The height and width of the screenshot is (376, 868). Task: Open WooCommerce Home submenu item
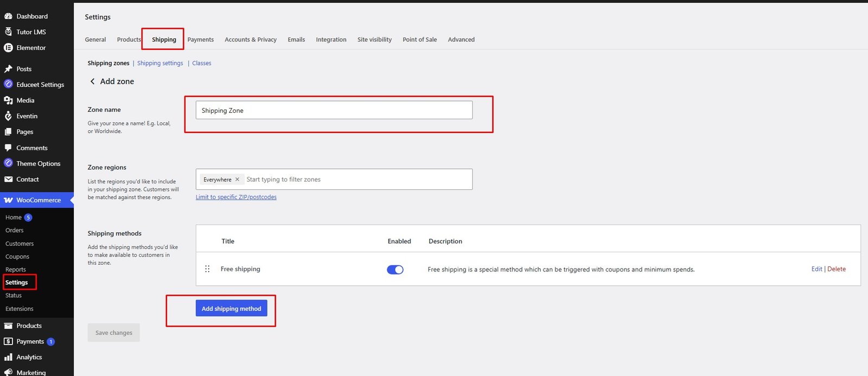click(x=14, y=218)
